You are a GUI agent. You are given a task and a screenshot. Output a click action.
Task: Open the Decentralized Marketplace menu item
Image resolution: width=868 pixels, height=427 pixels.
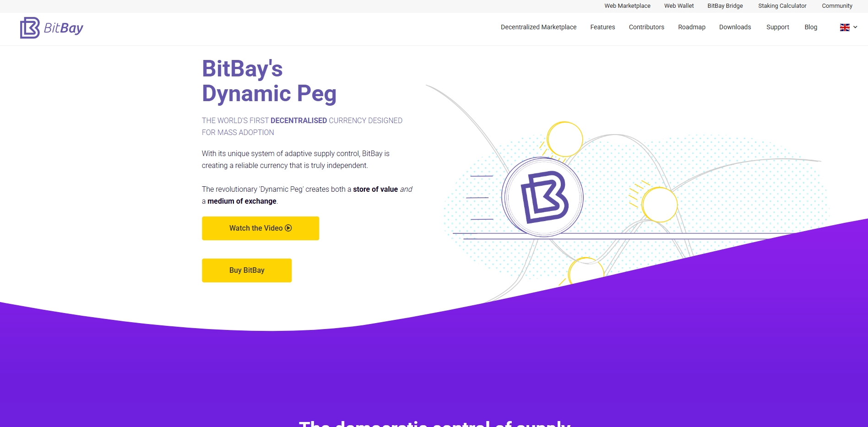click(x=538, y=27)
